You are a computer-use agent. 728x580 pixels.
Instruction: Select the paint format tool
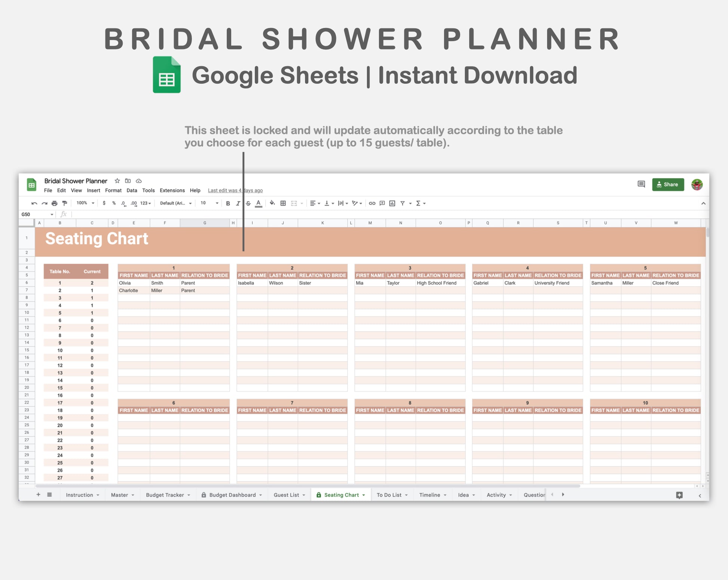[65, 203]
